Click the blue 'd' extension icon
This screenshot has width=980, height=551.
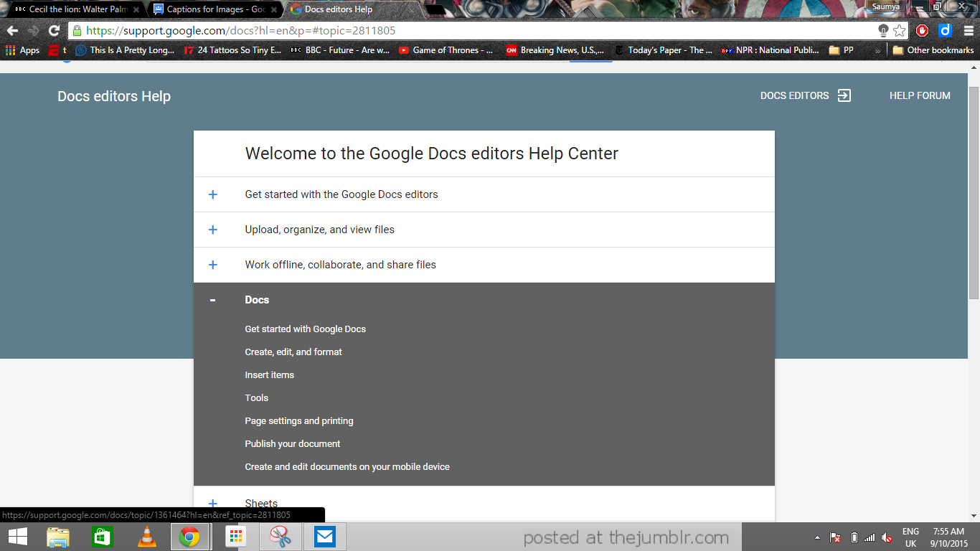click(945, 31)
